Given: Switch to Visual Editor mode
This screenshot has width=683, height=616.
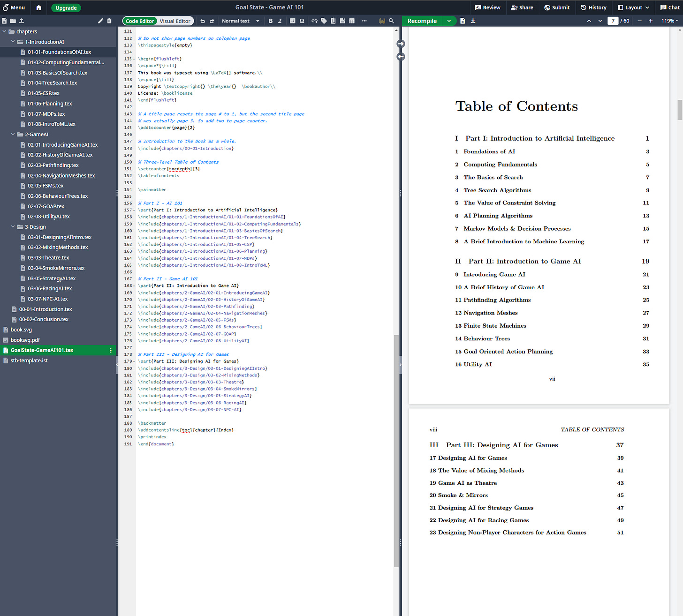Looking at the screenshot, I should pyautogui.click(x=175, y=21).
